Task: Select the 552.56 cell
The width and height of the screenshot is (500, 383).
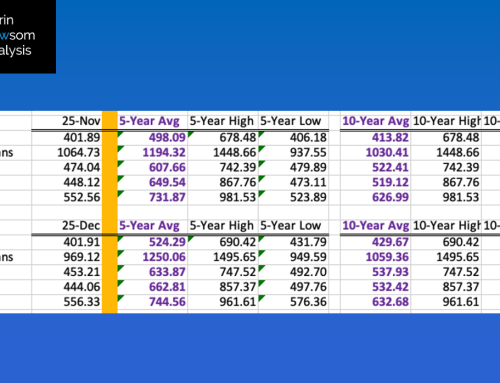Action: [x=67, y=197]
